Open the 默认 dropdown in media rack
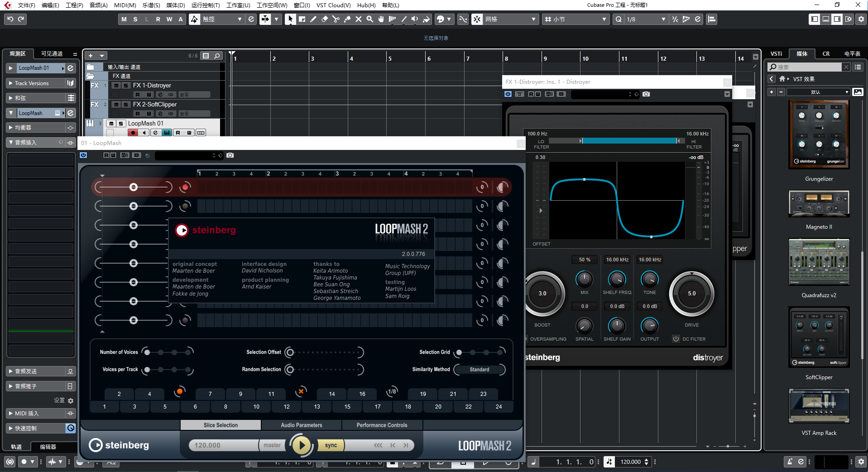The height and width of the screenshot is (472, 868). pos(819,92)
